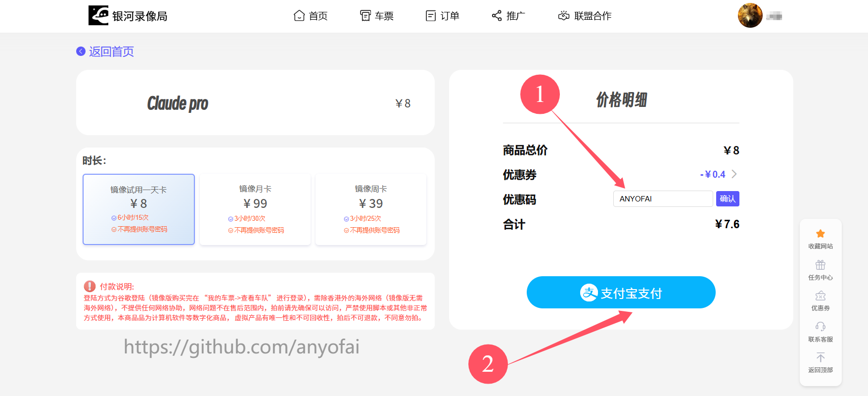Image resolution: width=868 pixels, height=396 pixels.
Task: Click the order list icon beside 订单
Action: [431, 16]
